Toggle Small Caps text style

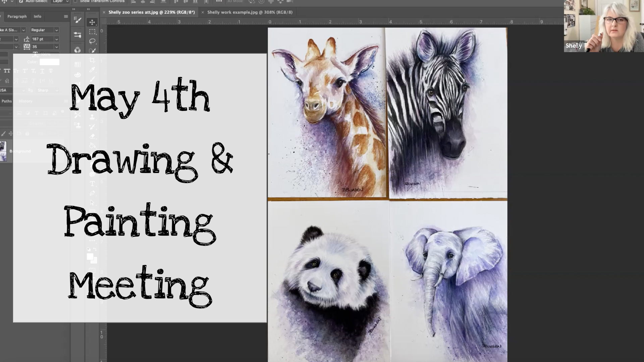(16, 71)
